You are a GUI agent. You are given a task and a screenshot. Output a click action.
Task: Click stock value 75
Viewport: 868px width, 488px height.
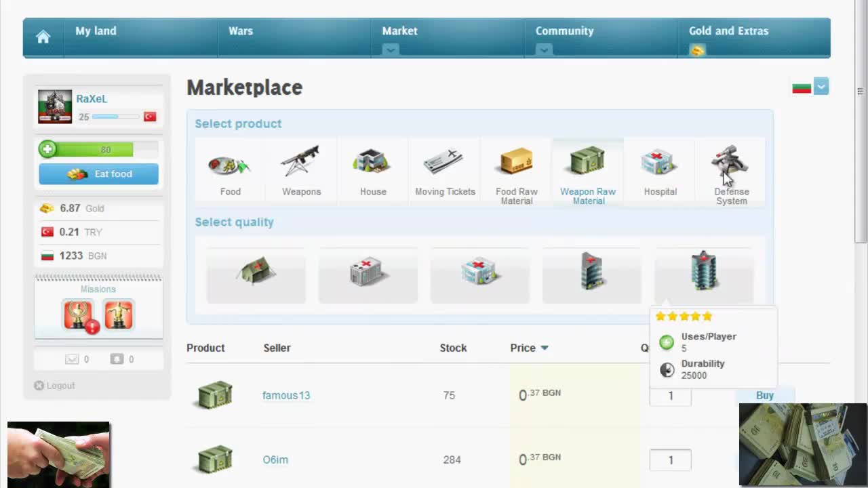(x=449, y=395)
